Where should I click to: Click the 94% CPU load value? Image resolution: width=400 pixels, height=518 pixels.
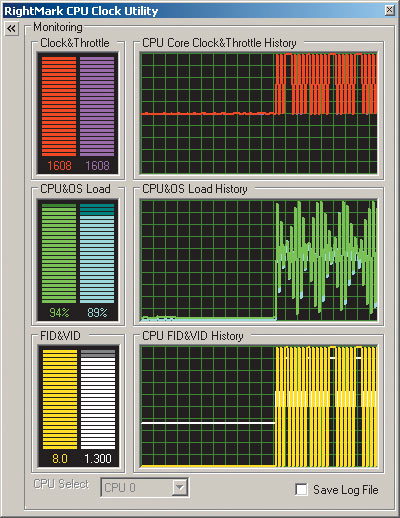[x=59, y=312]
